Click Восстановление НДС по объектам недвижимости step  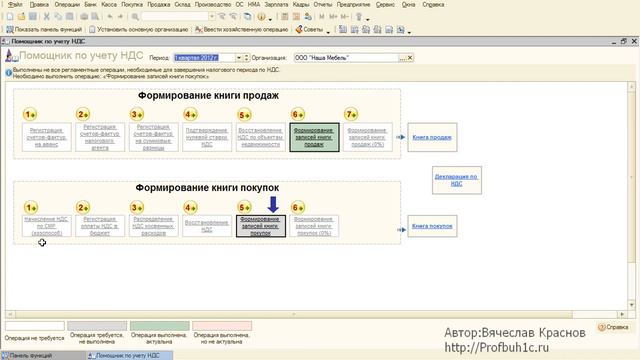click(x=260, y=137)
